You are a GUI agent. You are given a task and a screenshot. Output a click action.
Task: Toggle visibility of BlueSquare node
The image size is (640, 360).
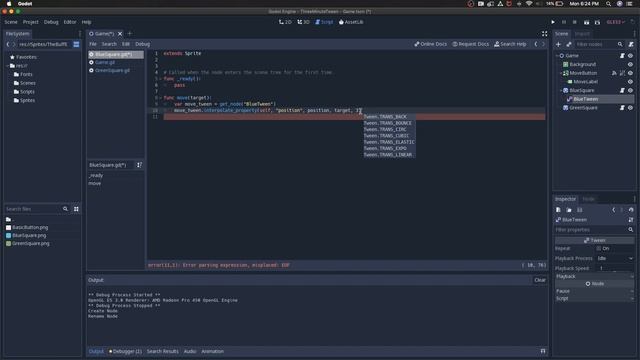(x=631, y=90)
